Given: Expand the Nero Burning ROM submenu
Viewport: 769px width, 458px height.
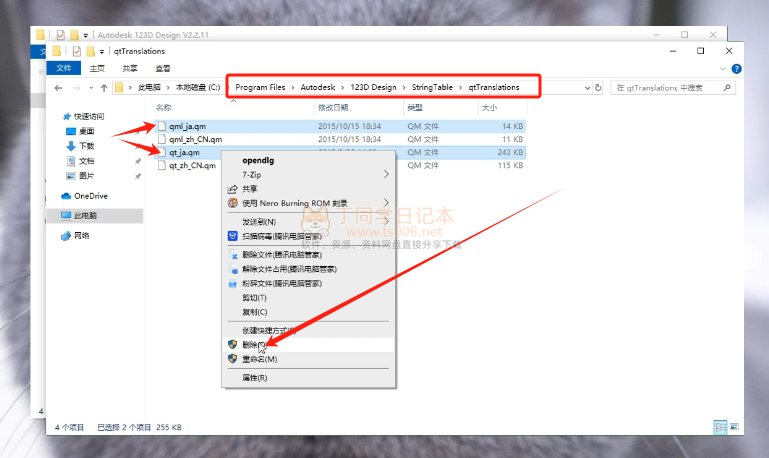Looking at the screenshot, I should click(x=386, y=203).
